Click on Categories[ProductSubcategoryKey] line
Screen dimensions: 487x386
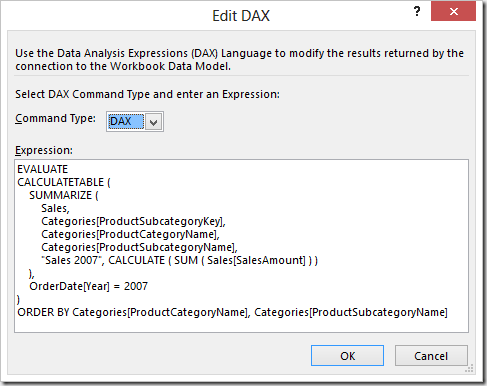pos(133,221)
